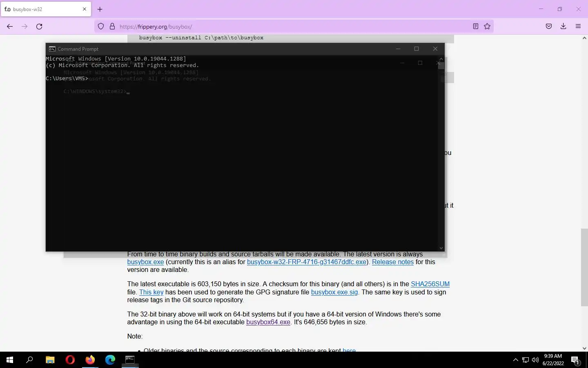Open the busybox.exe download link
This screenshot has height=368, width=588.
tap(145, 262)
